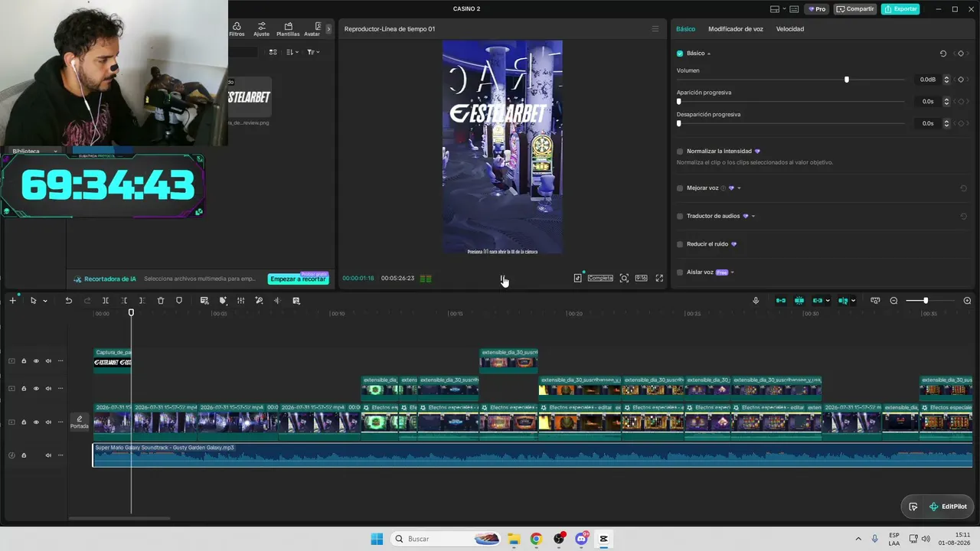Click the shield marker icon in timeline toolbar
The width and height of the screenshot is (980, 551).
[179, 301]
